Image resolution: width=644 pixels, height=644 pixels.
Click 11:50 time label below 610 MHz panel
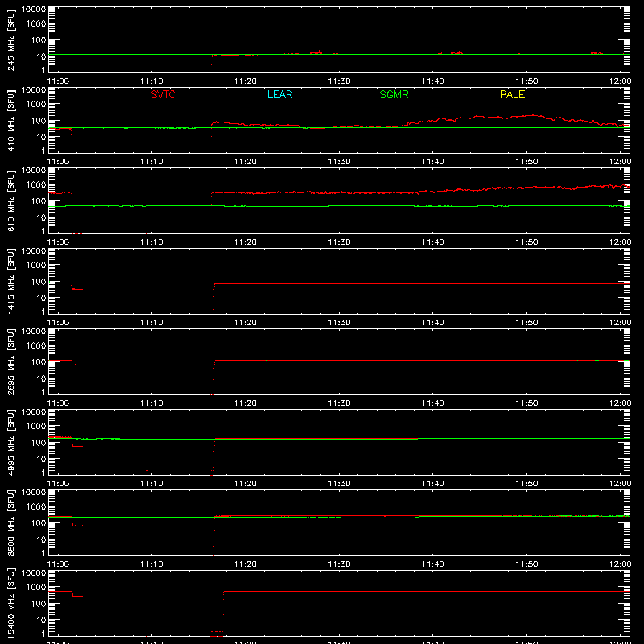(x=526, y=242)
